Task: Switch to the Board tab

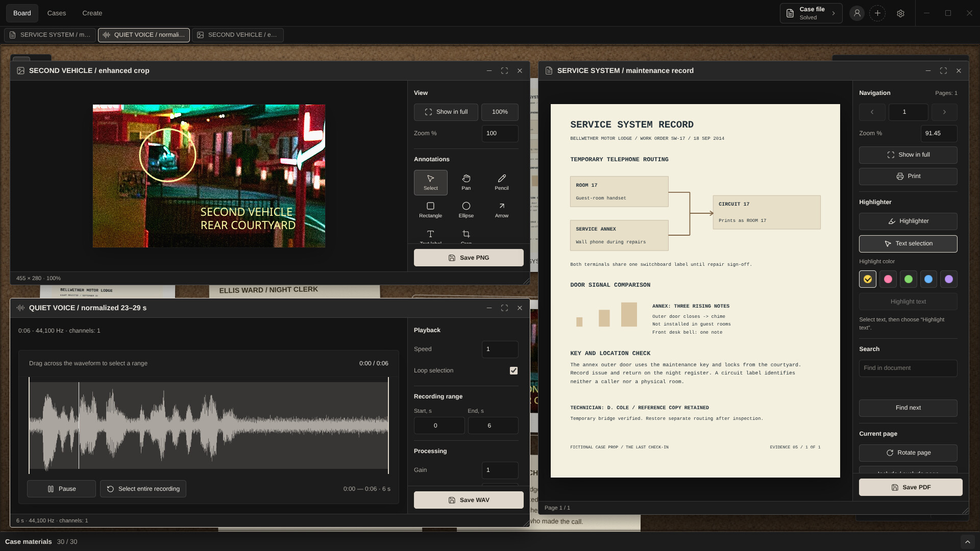Action: [x=22, y=13]
